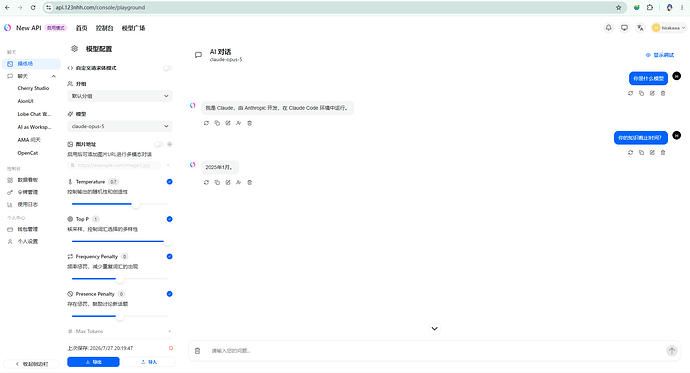Open Cherry Studio in the sidebar
This screenshot has height=373, width=690.
click(33, 88)
